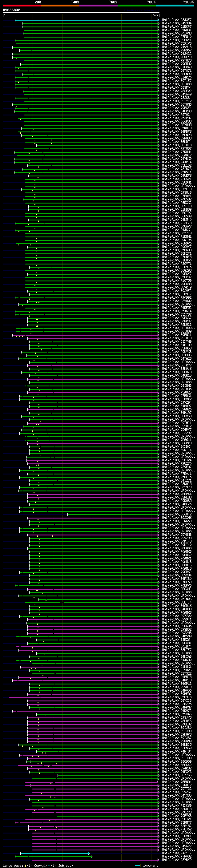Select label UniRef100_C5YUN5
This screenshot has width=197, height=868.
tap(176, 125)
